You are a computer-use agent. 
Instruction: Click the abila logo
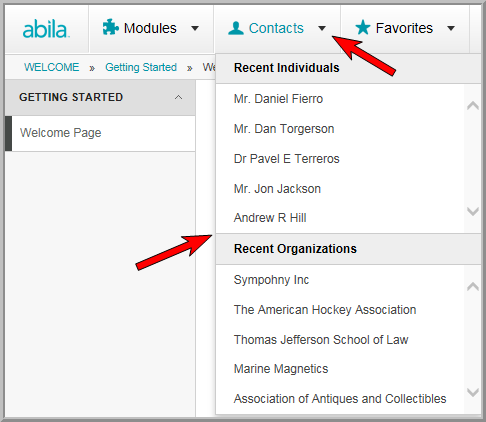(46, 29)
